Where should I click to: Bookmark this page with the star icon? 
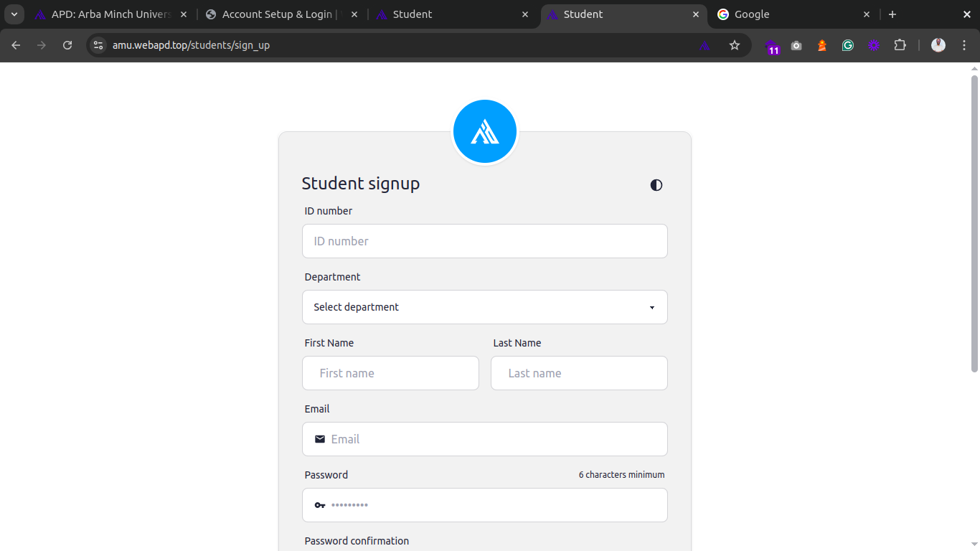click(735, 45)
